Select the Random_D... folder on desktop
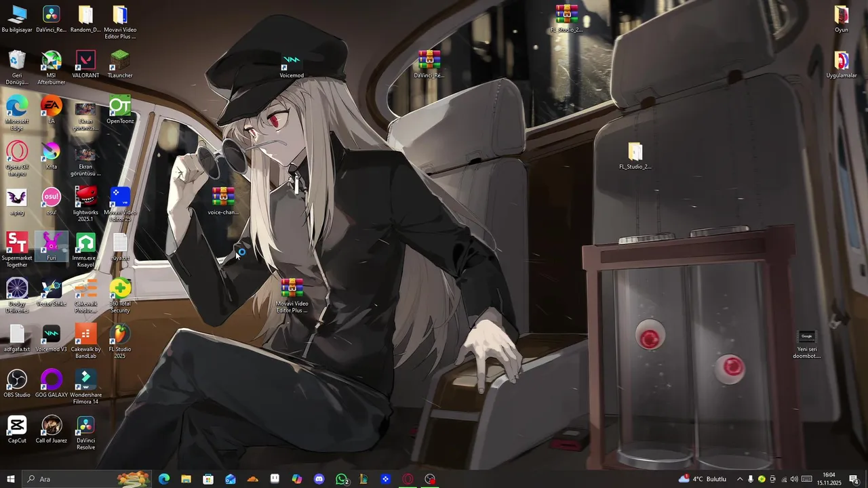Screen dimensions: 868x488 [85, 20]
